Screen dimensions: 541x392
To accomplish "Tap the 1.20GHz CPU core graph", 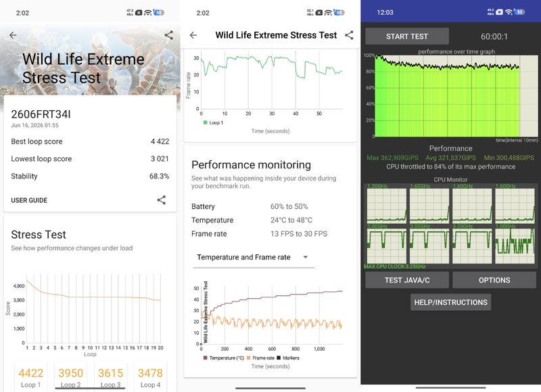I will coord(386,205).
